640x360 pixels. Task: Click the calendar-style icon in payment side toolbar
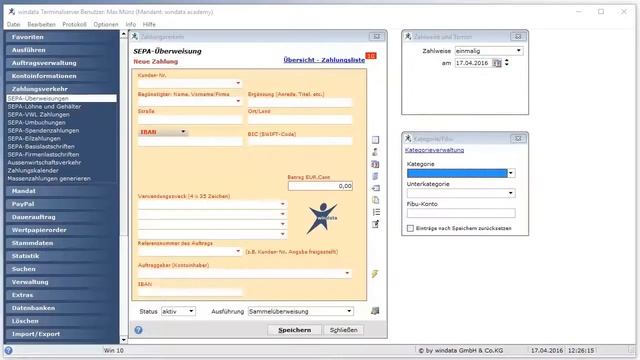(376, 164)
